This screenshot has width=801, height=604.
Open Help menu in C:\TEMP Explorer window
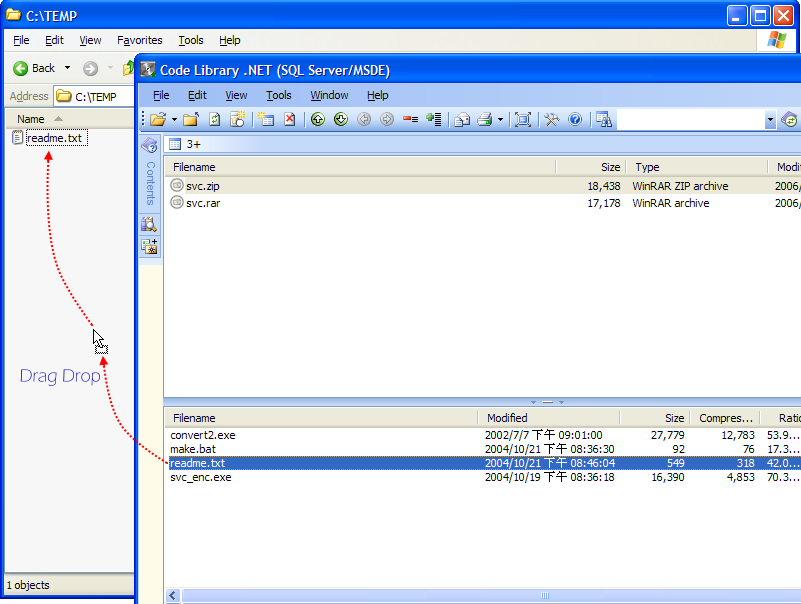229,40
